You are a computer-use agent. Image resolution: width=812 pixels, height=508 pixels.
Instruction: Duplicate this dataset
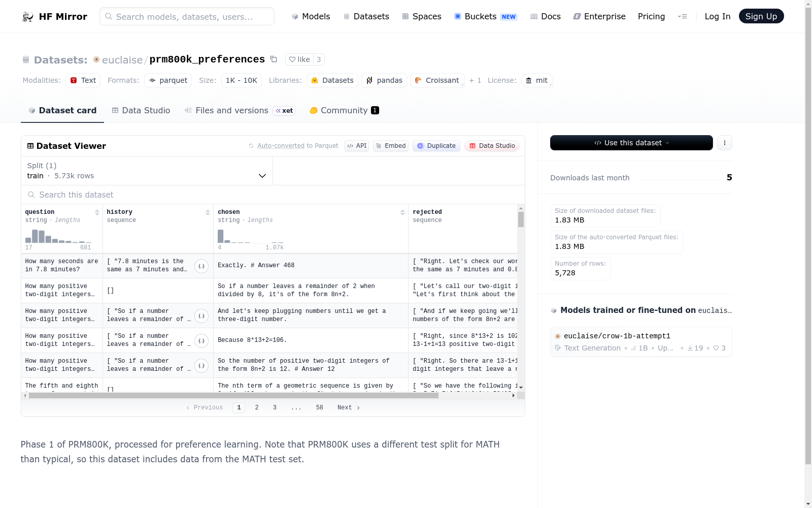[436, 146]
